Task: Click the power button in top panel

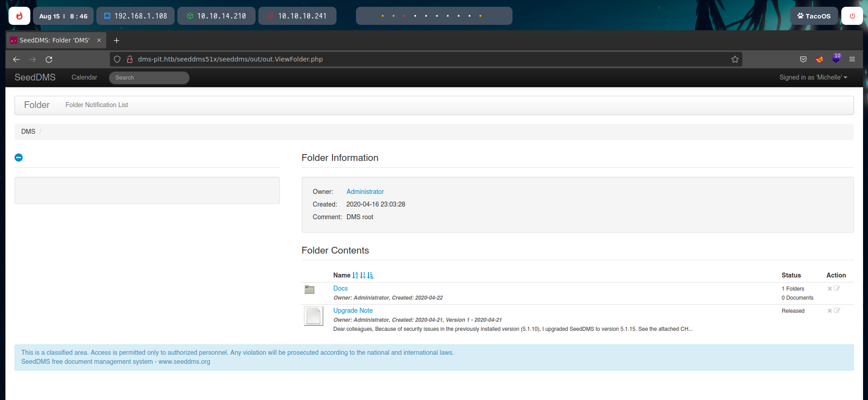Action: [x=852, y=16]
